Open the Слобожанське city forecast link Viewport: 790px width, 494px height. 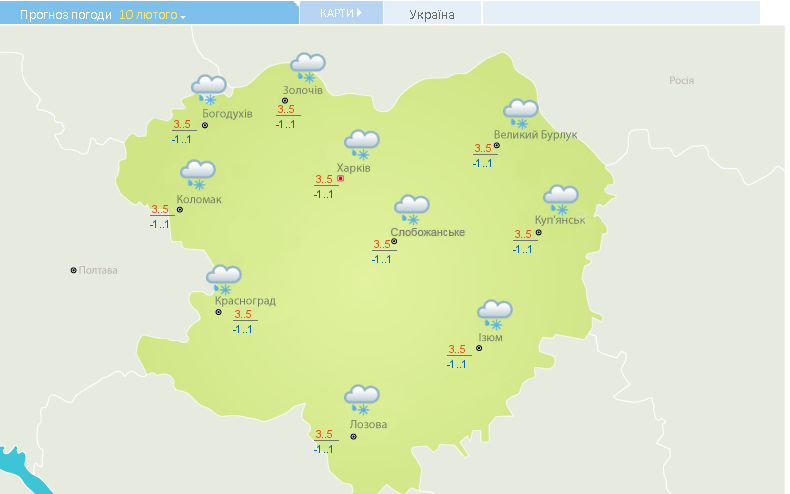(x=428, y=232)
